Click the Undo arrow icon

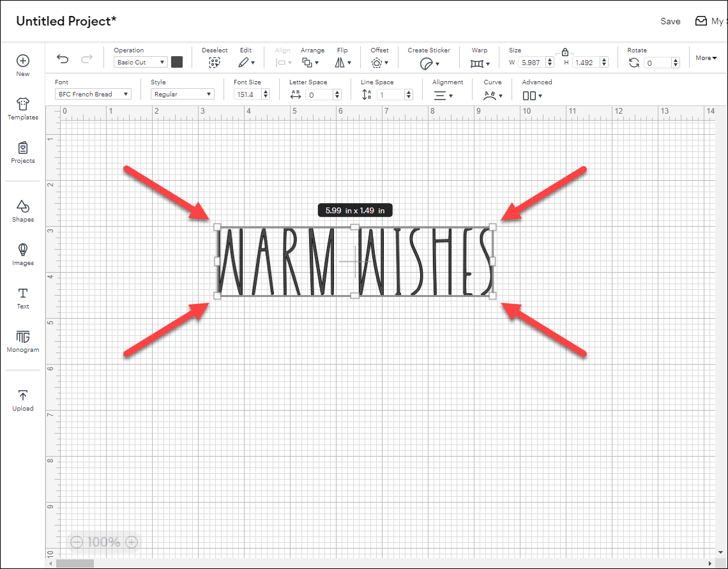pos(63,59)
